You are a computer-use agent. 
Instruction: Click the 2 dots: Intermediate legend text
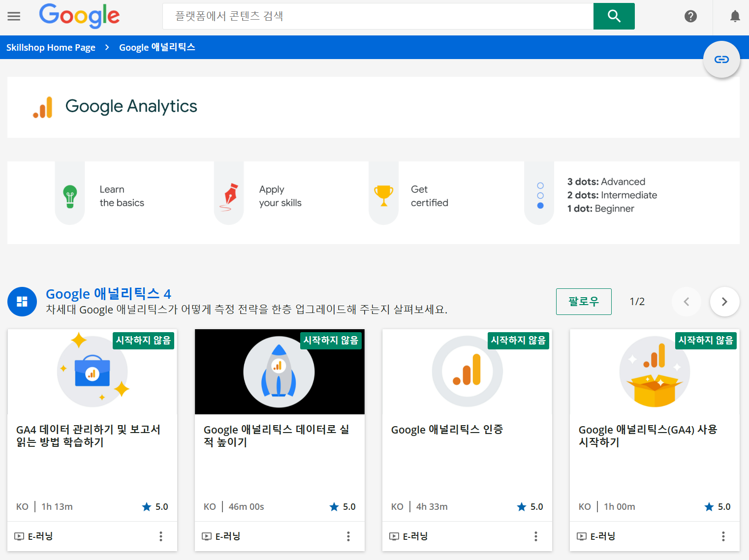click(x=612, y=195)
